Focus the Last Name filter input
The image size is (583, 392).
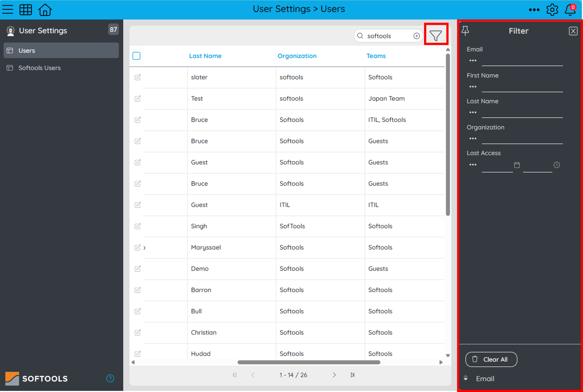point(522,113)
